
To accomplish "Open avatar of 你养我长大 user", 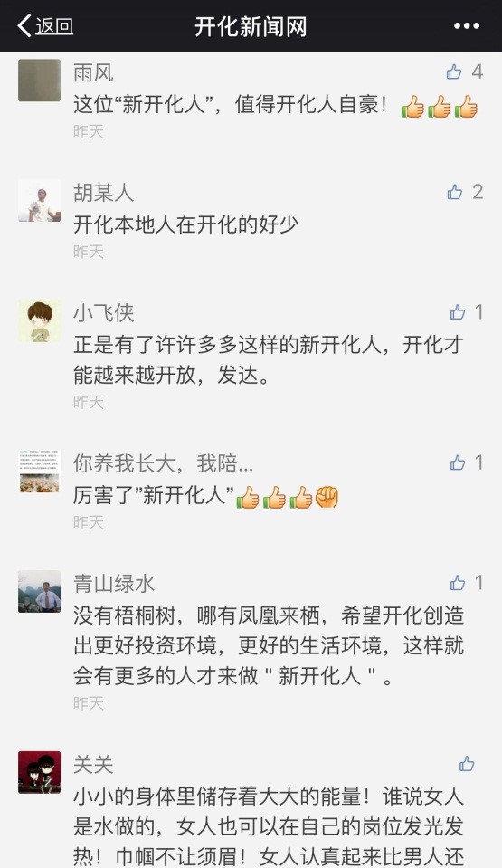I will (39, 471).
